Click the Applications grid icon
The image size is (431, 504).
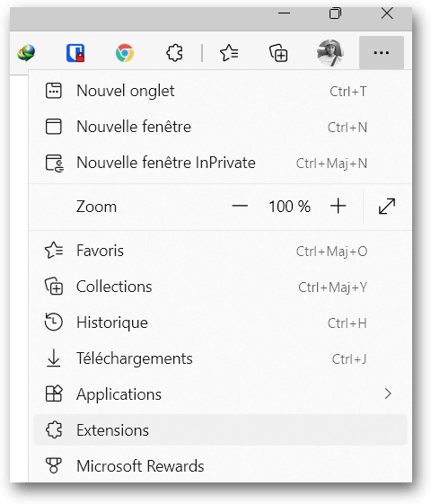click(x=54, y=393)
